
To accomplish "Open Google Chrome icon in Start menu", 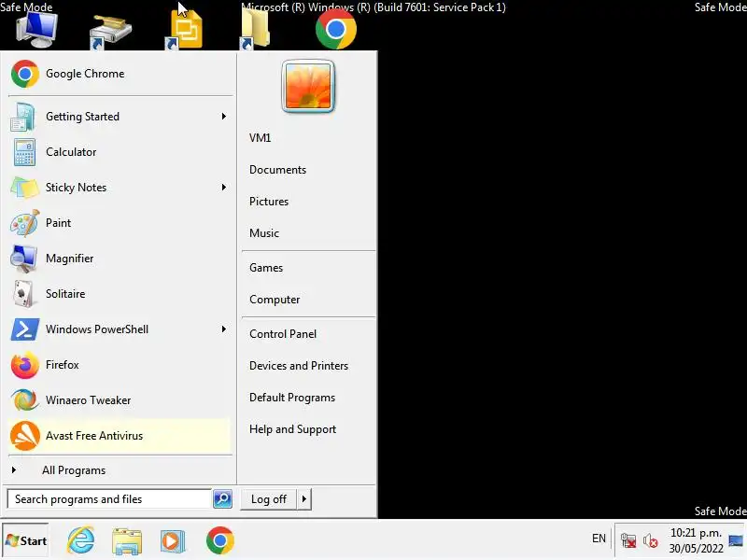I will pyautogui.click(x=25, y=74).
